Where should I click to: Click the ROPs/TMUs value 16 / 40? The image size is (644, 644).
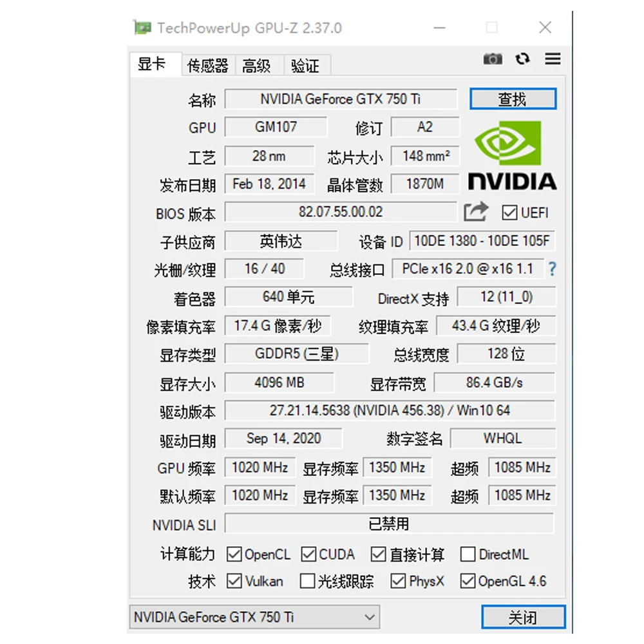click(x=265, y=269)
